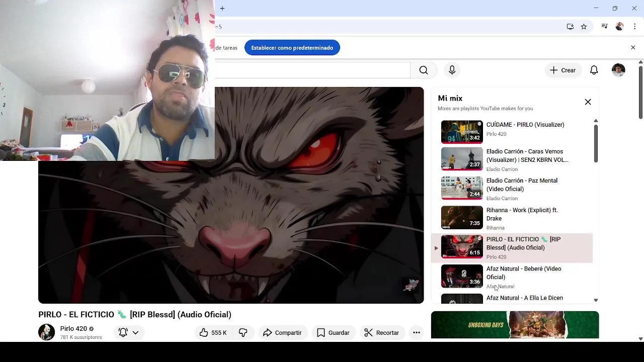Open Afaz Natural - Beberé (Video Oficial)
This screenshot has width=644, height=362.
(x=524, y=273)
